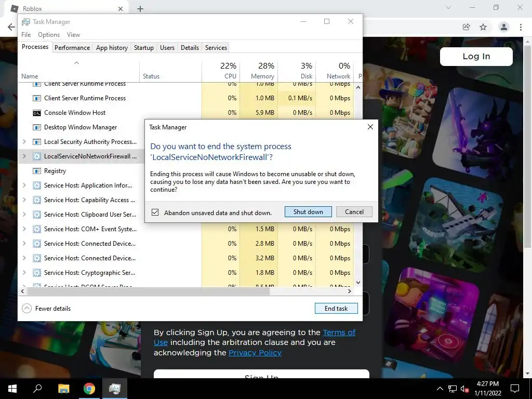Image resolution: width=532 pixels, height=399 pixels.
Task: Open a new browser tab with plus
Action: [x=140, y=9]
